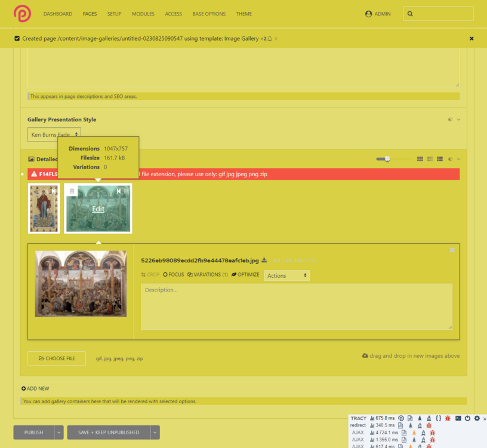Open the MODULES menu

(x=143, y=14)
